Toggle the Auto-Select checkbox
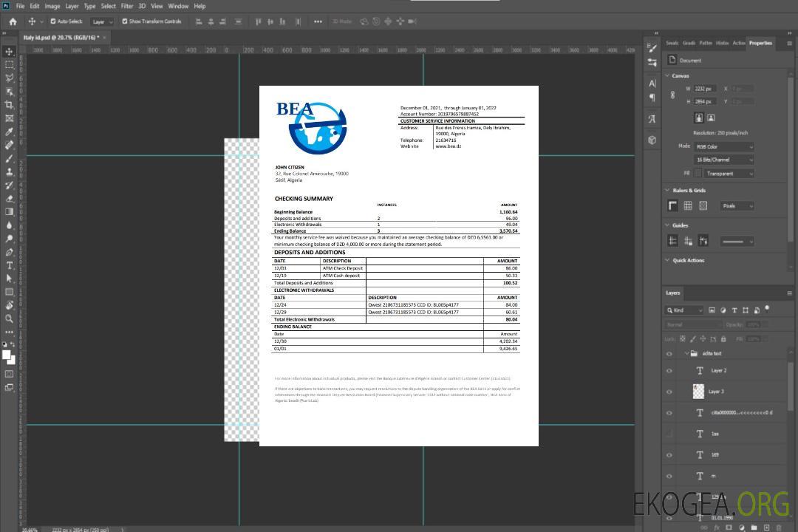 click(53, 21)
